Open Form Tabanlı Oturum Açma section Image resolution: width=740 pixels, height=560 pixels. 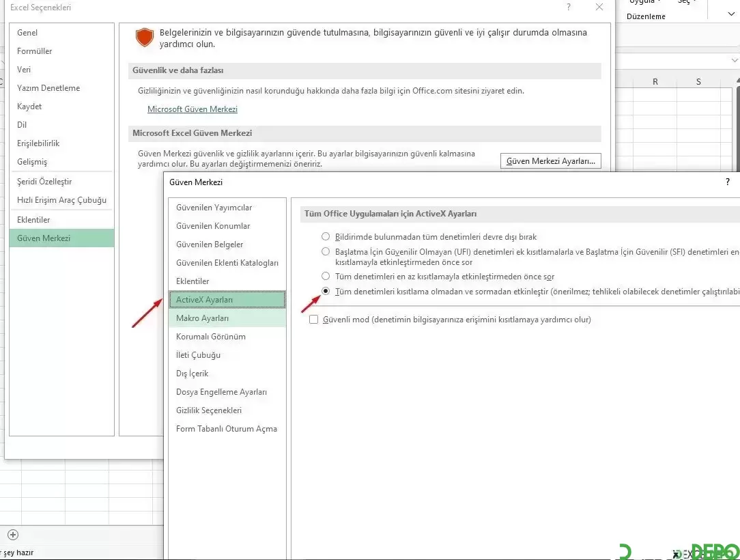[x=227, y=428]
